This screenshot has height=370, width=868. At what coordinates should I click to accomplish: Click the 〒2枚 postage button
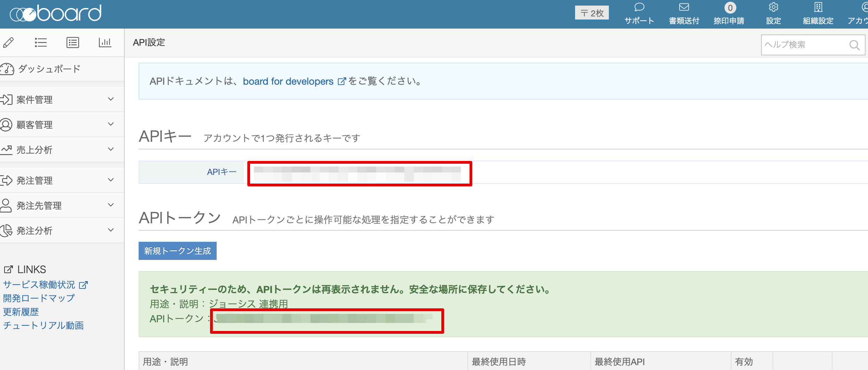click(591, 13)
